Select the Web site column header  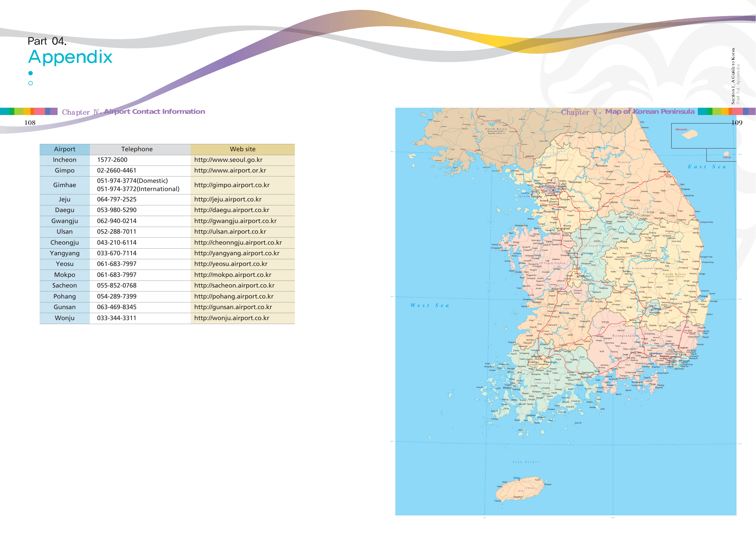[242, 149]
